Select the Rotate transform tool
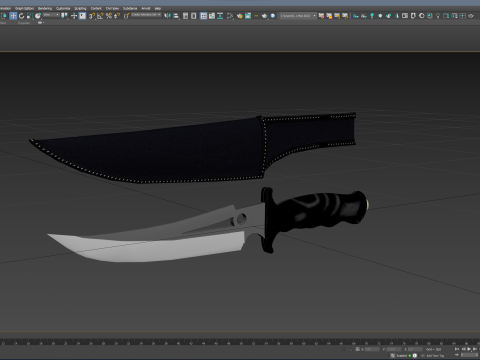 [21, 16]
